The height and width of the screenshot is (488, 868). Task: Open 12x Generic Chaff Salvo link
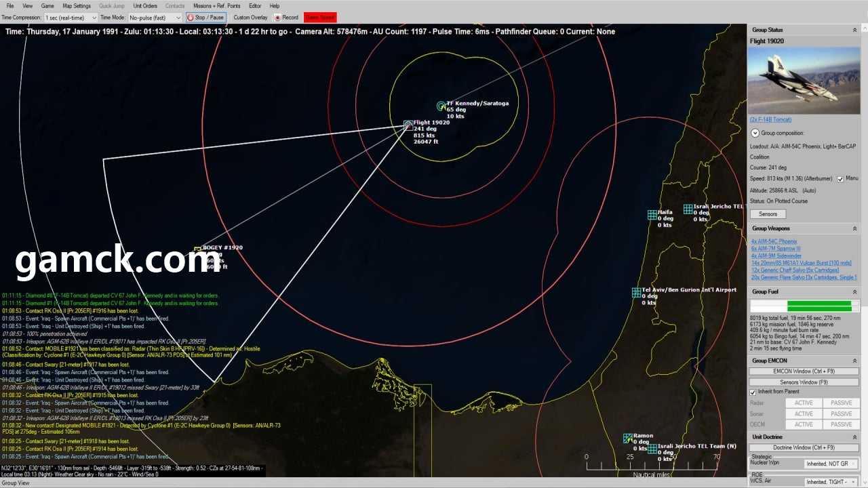(x=795, y=270)
